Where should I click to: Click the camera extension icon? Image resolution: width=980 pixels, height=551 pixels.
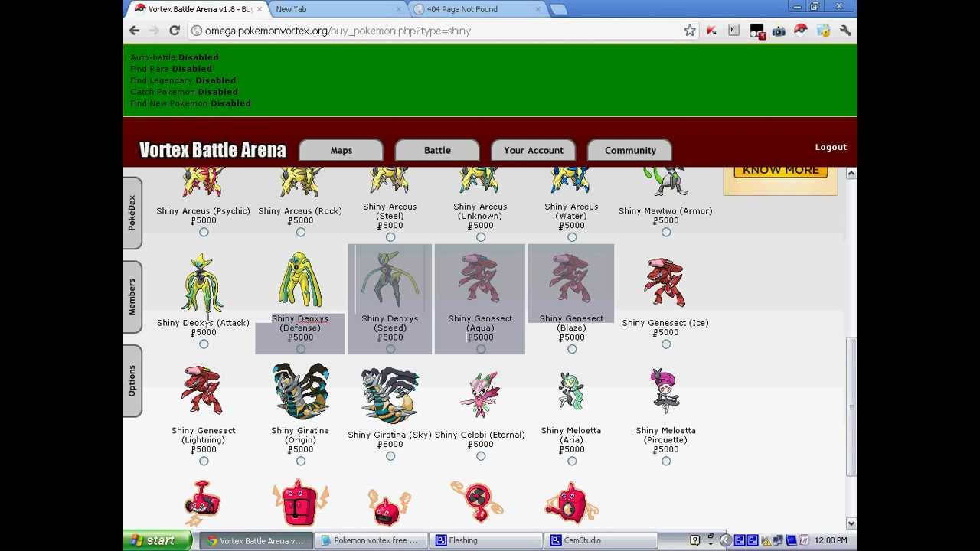coord(779,31)
